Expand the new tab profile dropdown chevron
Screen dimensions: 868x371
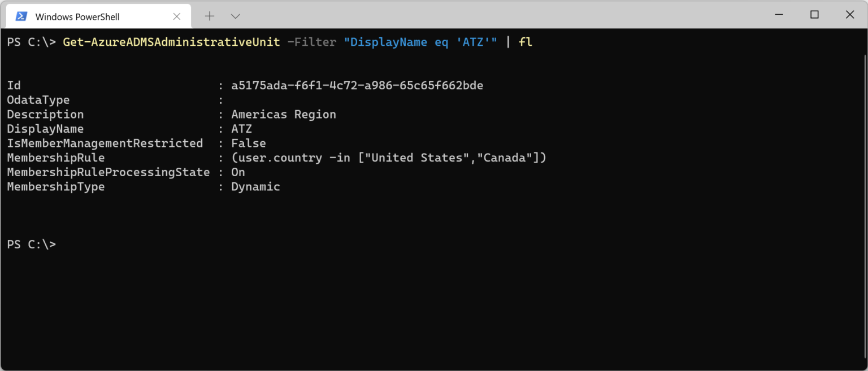236,16
